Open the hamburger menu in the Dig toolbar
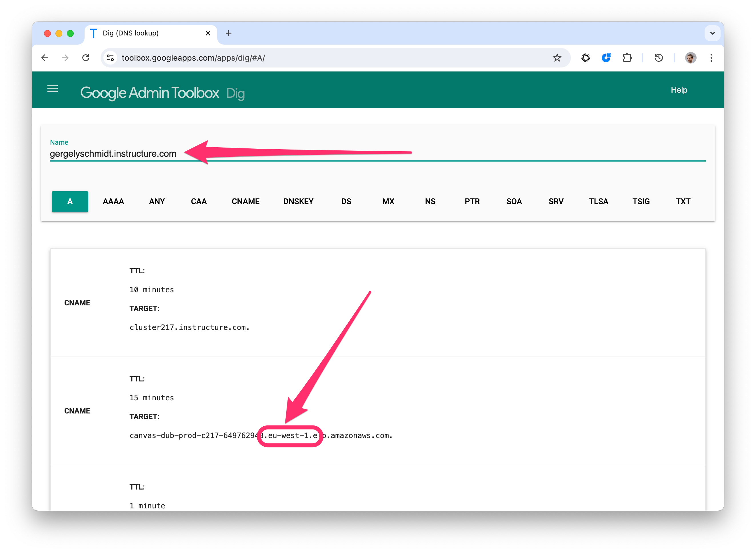756x553 pixels. pyautogui.click(x=53, y=89)
